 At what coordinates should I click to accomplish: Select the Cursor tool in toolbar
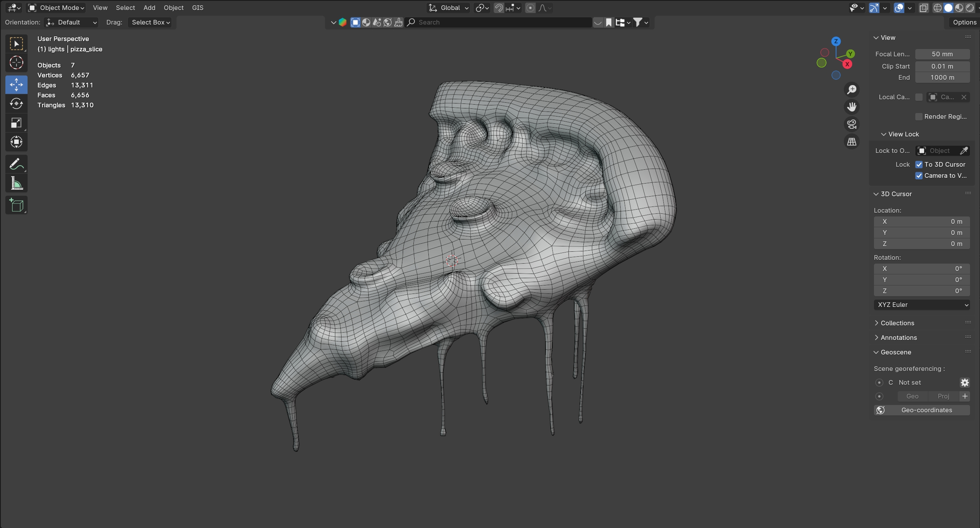tap(16, 62)
